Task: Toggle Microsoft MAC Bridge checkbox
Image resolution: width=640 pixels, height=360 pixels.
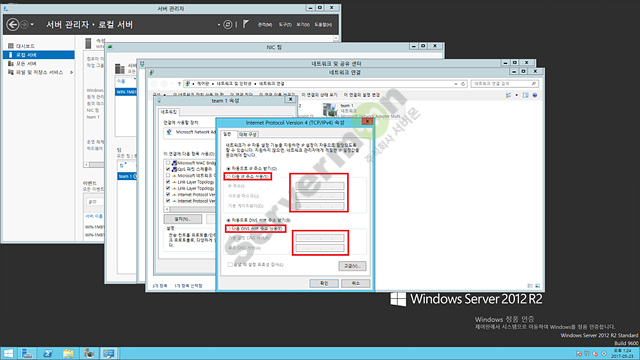Action: tap(168, 163)
